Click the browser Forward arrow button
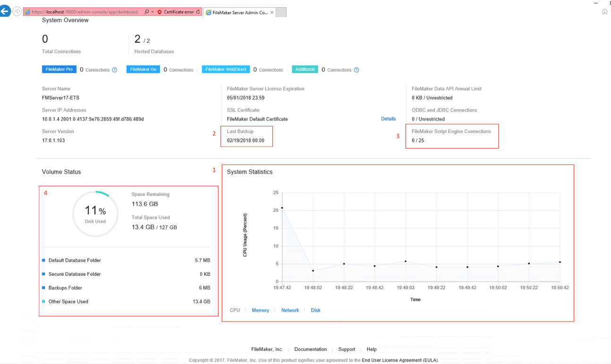This screenshot has height=364, width=611. [x=17, y=11]
